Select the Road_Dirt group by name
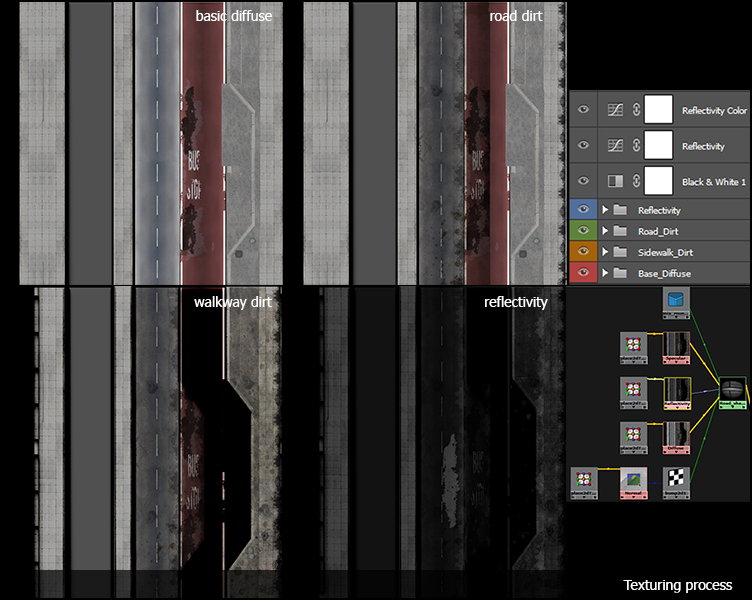Viewport: 752px width, 600px height. tap(660, 231)
